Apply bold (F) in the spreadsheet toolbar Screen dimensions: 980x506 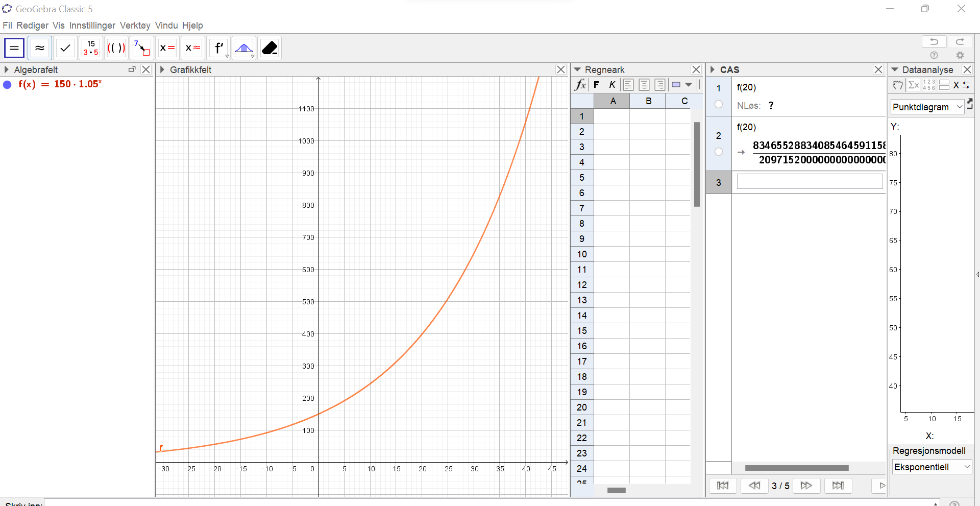click(596, 85)
